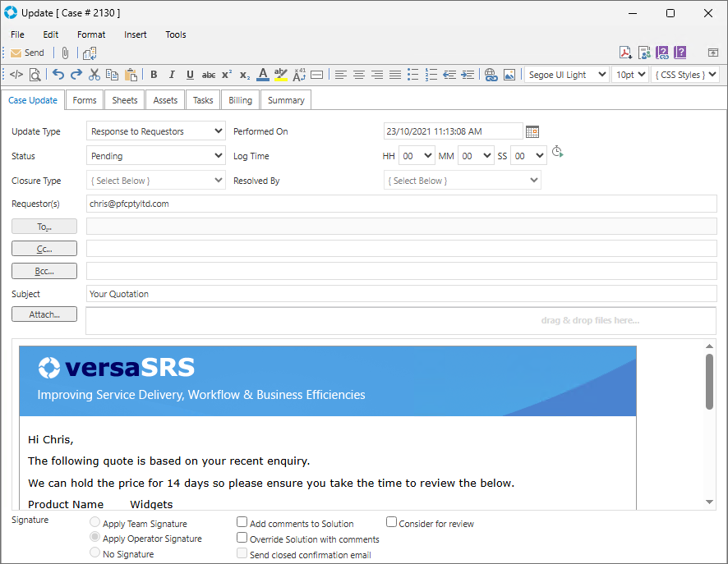The height and width of the screenshot is (564, 728).
Task: Open the SS log time dropdown
Action: click(528, 156)
